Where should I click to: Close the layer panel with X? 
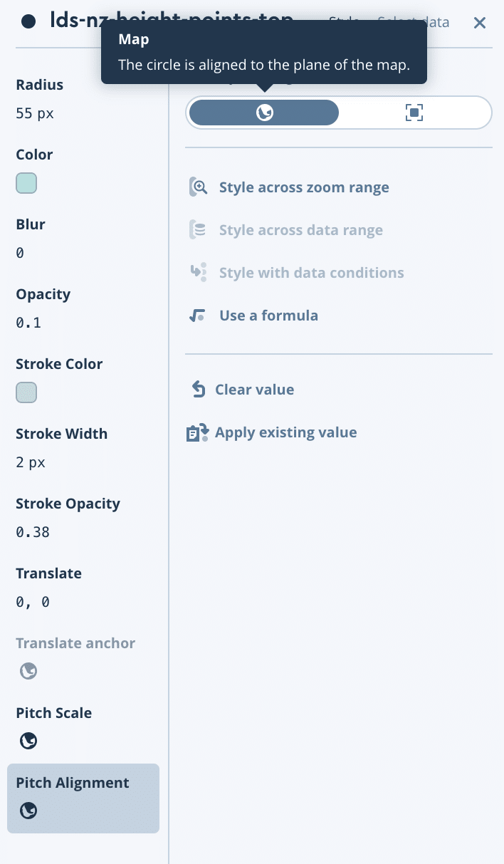pyautogui.click(x=480, y=23)
